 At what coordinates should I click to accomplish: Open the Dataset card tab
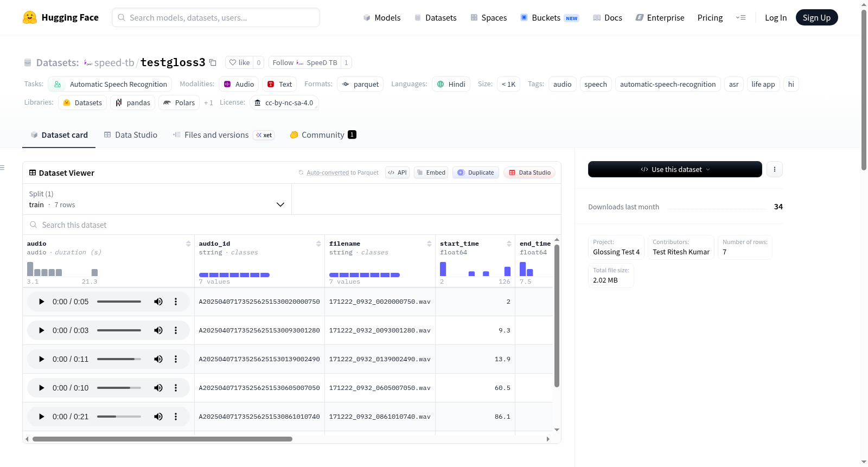(x=59, y=135)
